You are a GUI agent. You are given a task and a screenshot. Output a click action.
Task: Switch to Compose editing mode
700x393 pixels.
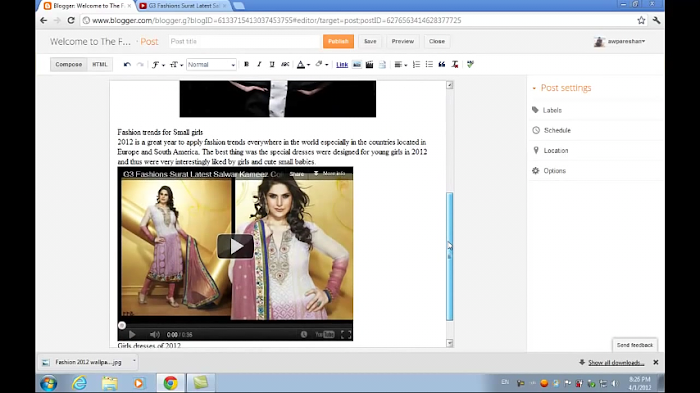click(68, 64)
